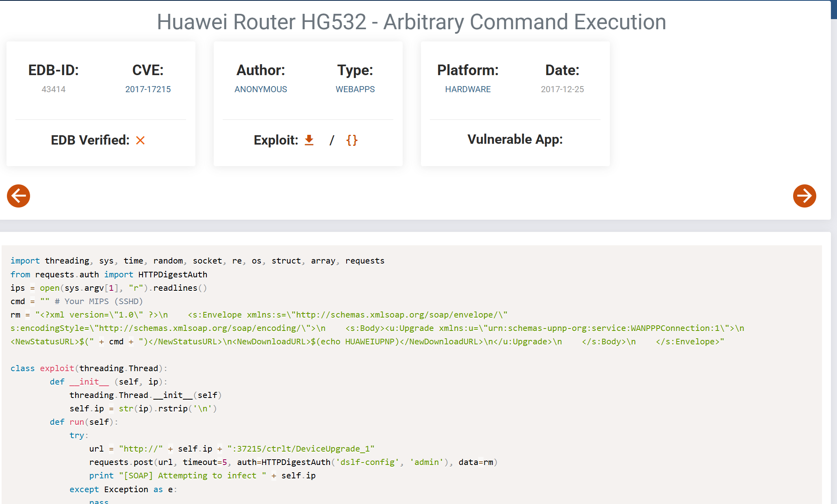This screenshot has width=837, height=504.
Task: Open CVE 2017-17215 link
Action: coord(148,89)
